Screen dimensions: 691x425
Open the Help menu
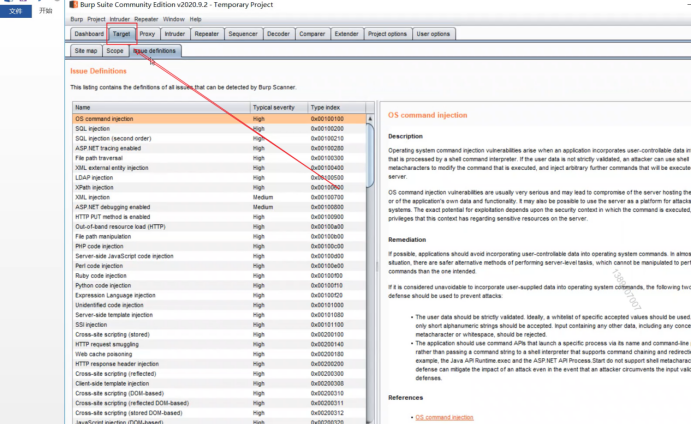point(195,19)
